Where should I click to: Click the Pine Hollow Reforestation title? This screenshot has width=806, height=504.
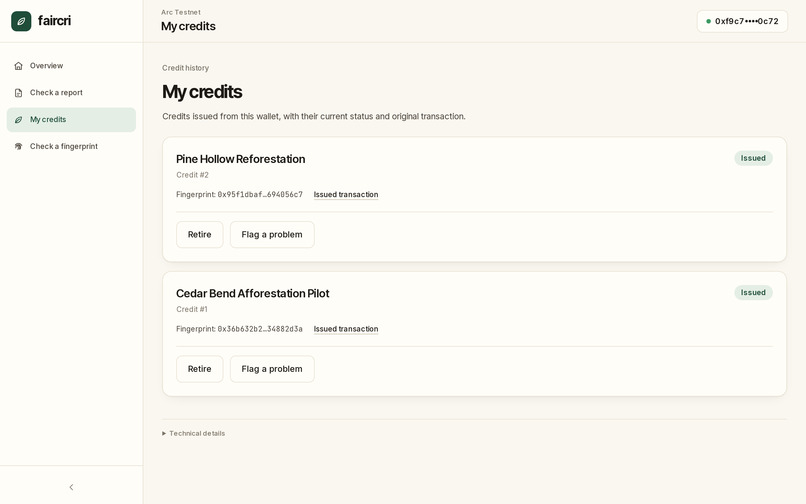[x=241, y=159]
